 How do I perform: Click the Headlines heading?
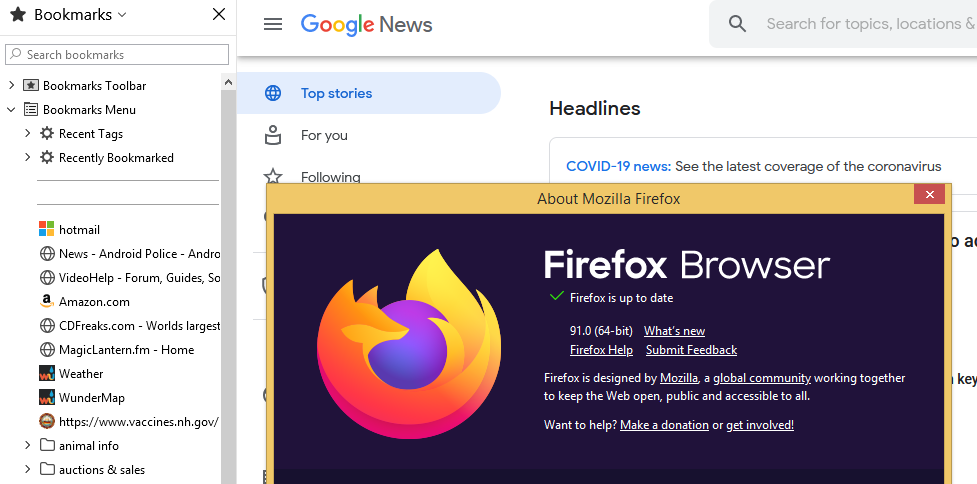[594, 108]
